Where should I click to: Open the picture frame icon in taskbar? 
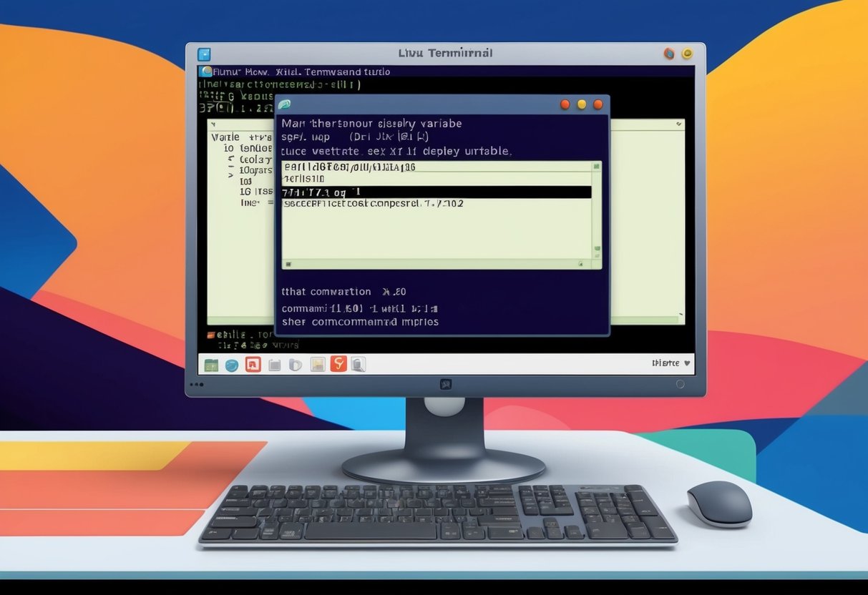318,365
